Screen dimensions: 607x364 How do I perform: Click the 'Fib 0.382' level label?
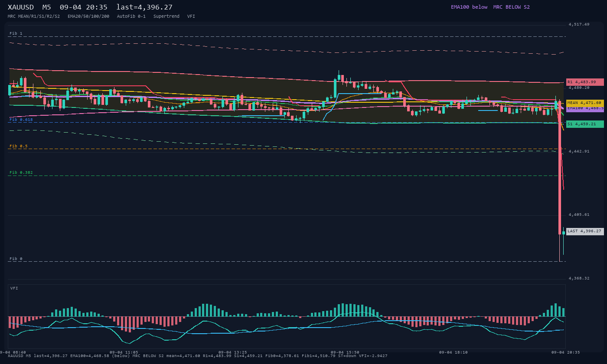tap(21, 172)
